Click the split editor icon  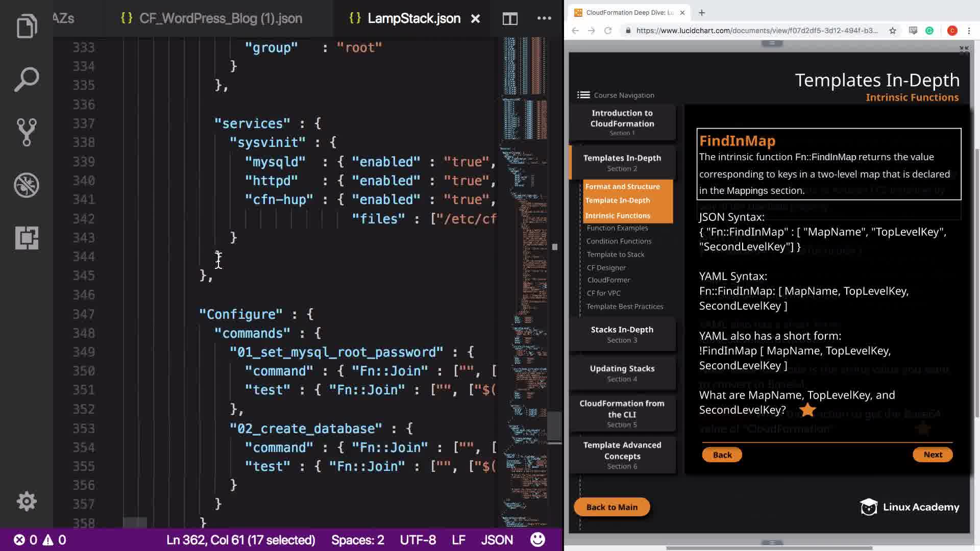coord(510,19)
